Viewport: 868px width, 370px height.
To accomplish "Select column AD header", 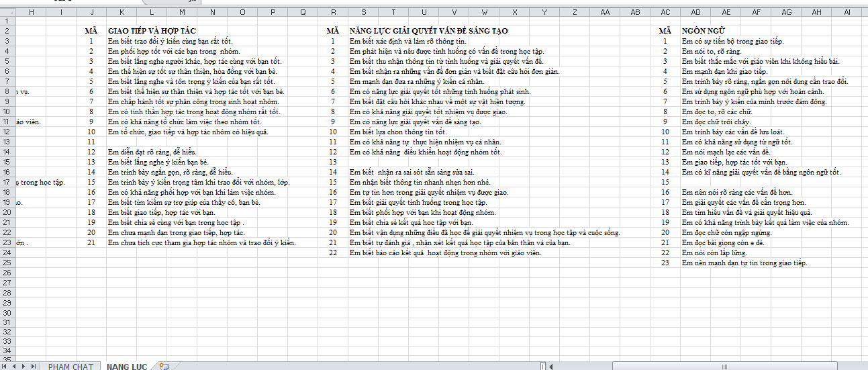I will (695, 11).
